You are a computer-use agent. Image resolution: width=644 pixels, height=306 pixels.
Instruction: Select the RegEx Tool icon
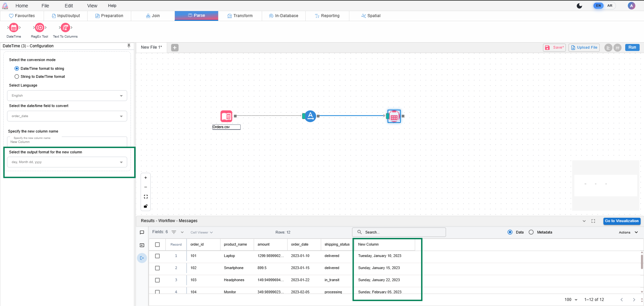coord(40,28)
